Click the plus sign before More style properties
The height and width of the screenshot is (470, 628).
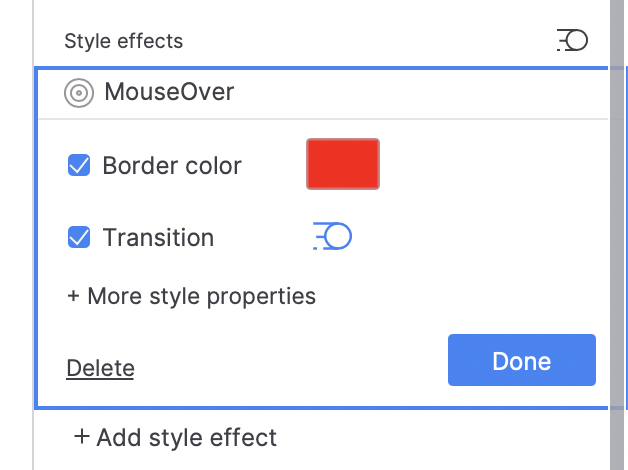73,296
